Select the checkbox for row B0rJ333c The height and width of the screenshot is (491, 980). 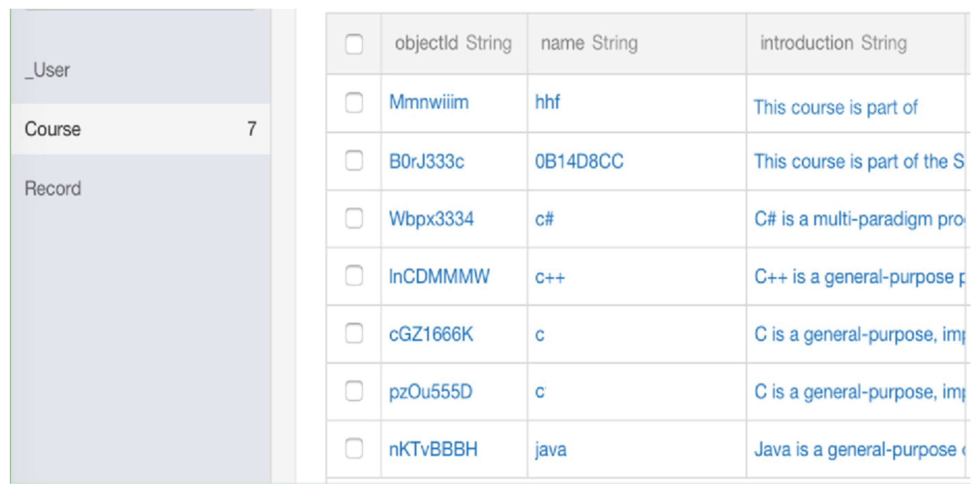tap(354, 160)
